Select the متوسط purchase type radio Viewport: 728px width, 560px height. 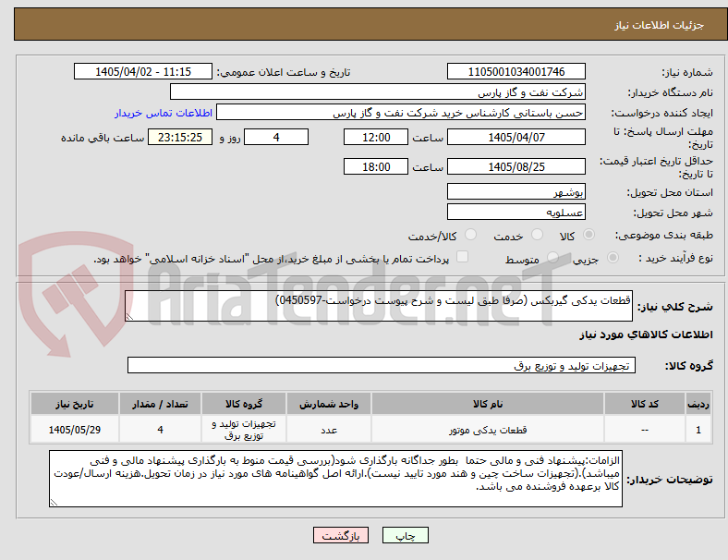pos(552,257)
